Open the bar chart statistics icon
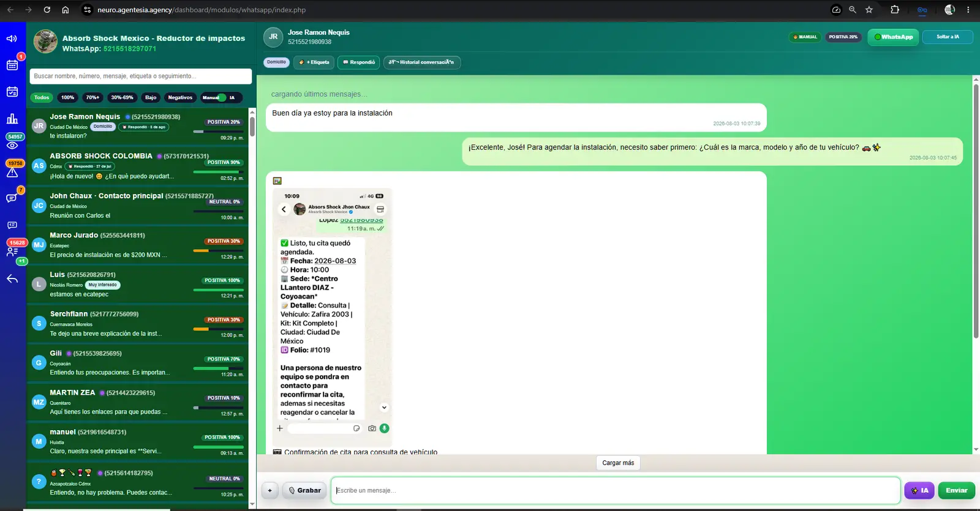 (x=12, y=119)
